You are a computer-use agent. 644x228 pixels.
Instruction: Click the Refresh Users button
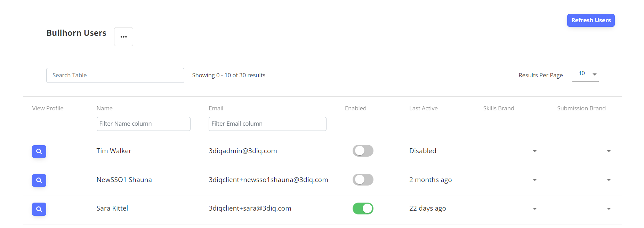[x=591, y=20]
